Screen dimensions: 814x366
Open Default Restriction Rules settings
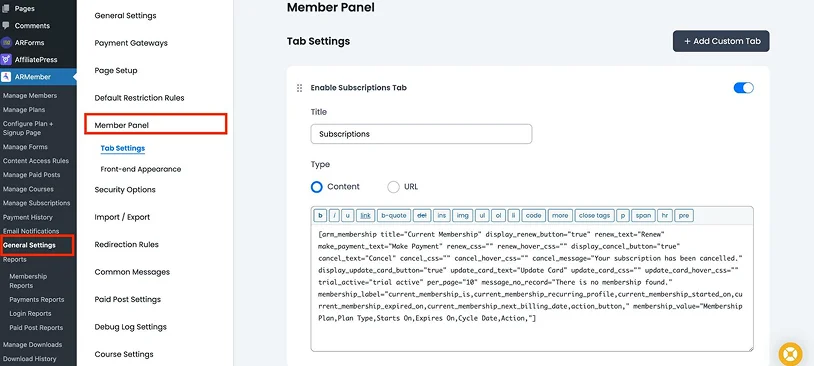pyautogui.click(x=139, y=98)
